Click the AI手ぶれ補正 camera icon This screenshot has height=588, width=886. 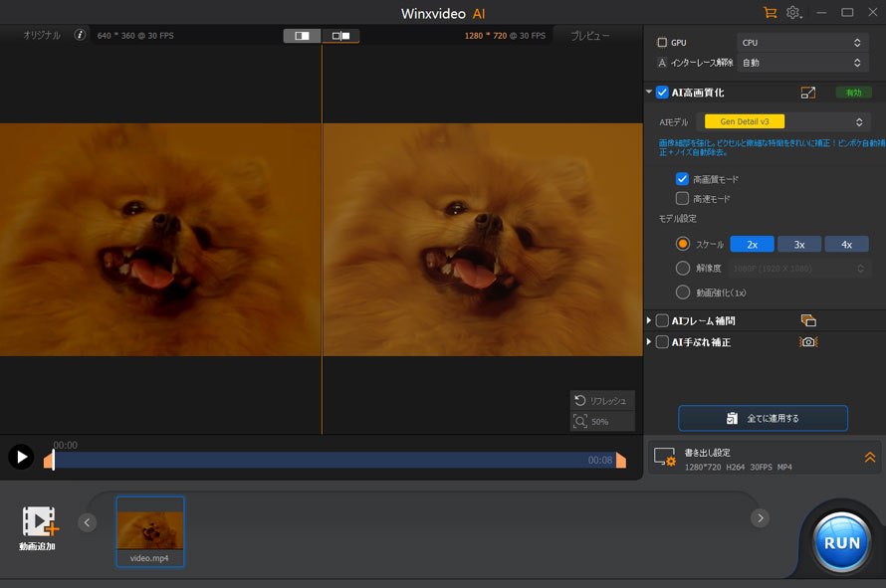click(808, 342)
